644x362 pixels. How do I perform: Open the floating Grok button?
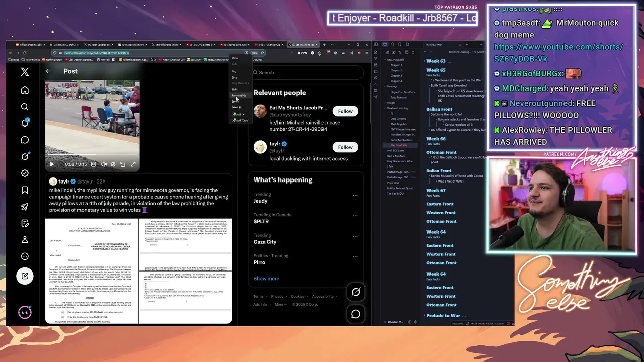pyautogui.click(x=356, y=292)
